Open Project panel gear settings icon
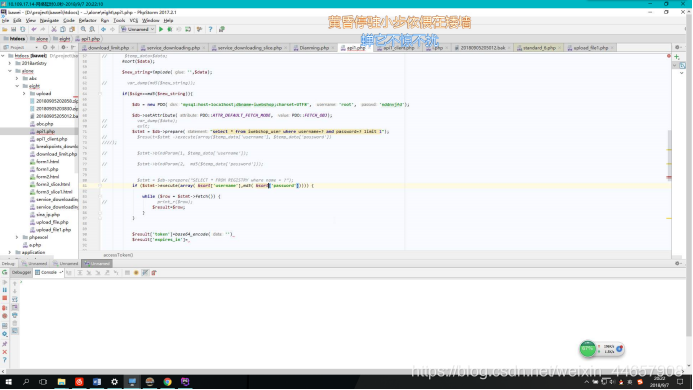 [64, 47]
